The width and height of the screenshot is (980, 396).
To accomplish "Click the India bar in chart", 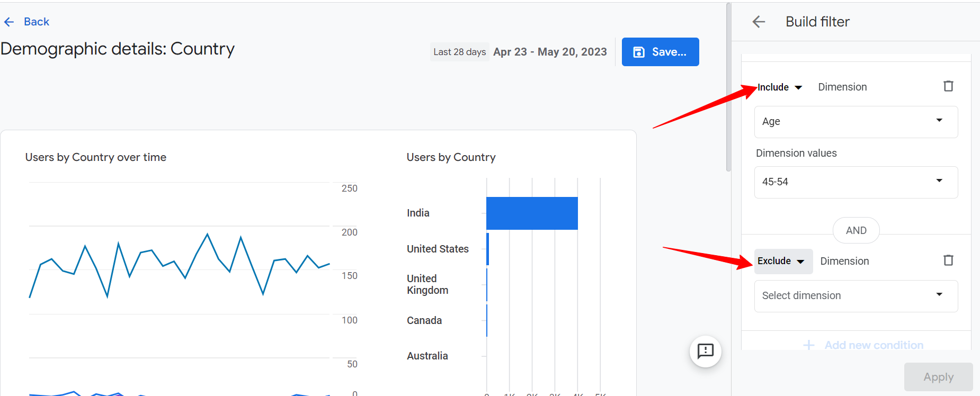I will [x=531, y=213].
